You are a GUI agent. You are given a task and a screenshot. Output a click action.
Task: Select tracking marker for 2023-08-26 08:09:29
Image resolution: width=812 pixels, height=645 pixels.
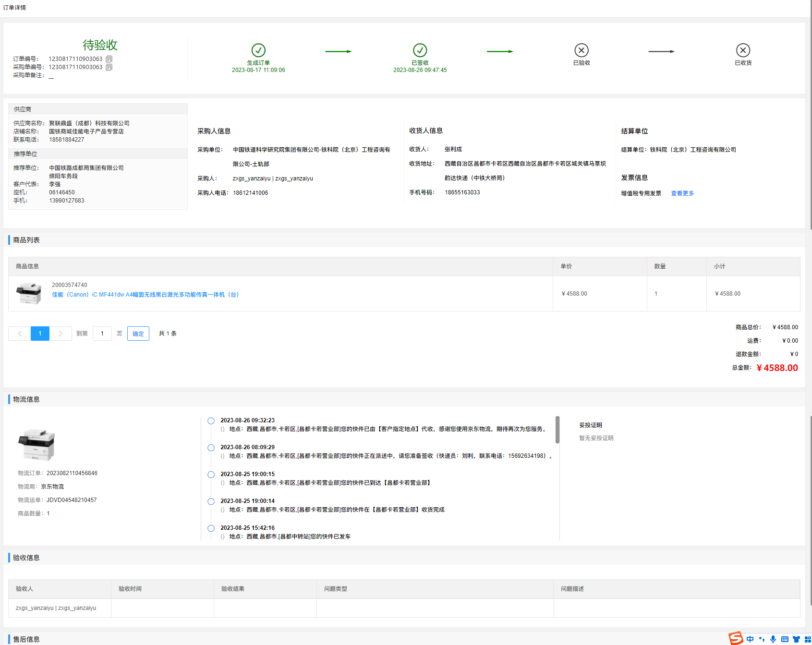point(211,448)
